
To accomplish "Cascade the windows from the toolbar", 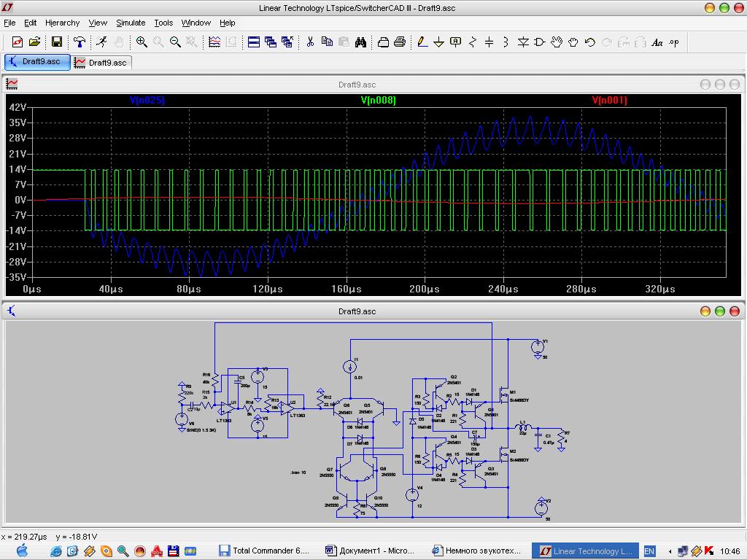I will pyautogui.click(x=271, y=42).
